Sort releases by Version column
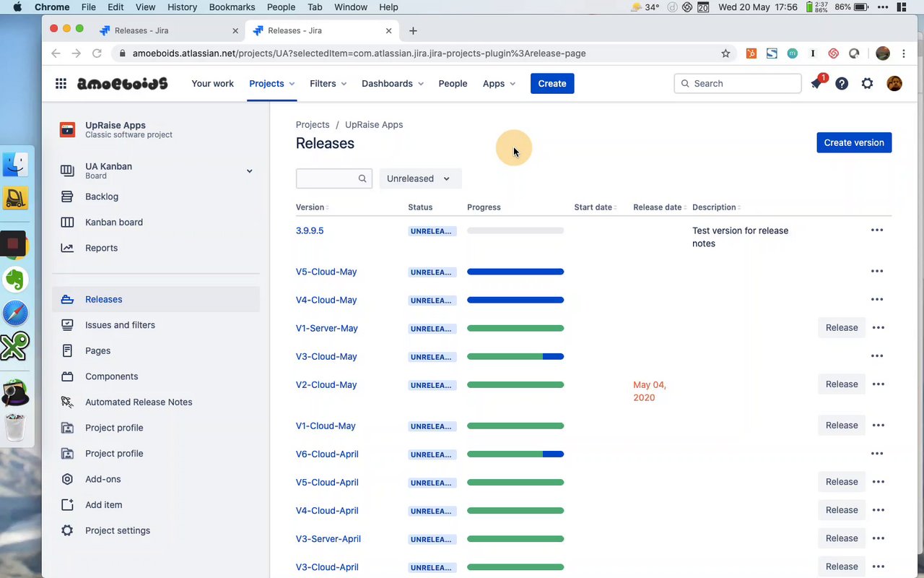Screen dimensions: 924x578 [312, 207]
